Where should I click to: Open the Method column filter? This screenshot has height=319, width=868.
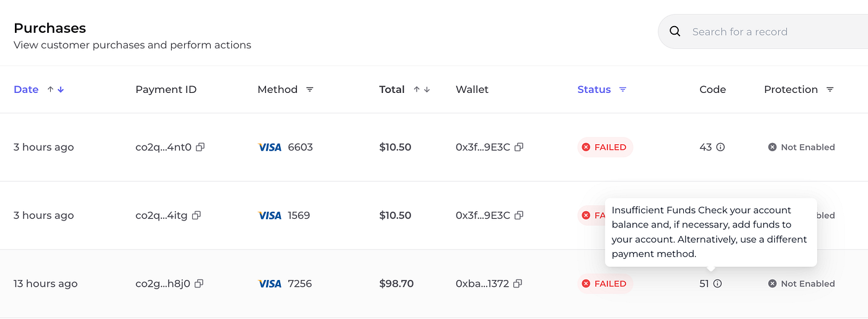310,90
